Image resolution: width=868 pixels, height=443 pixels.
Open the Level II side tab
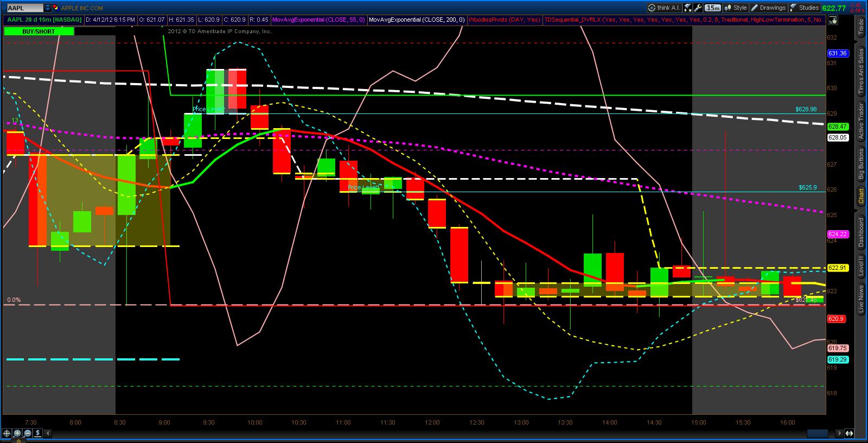point(861,266)
